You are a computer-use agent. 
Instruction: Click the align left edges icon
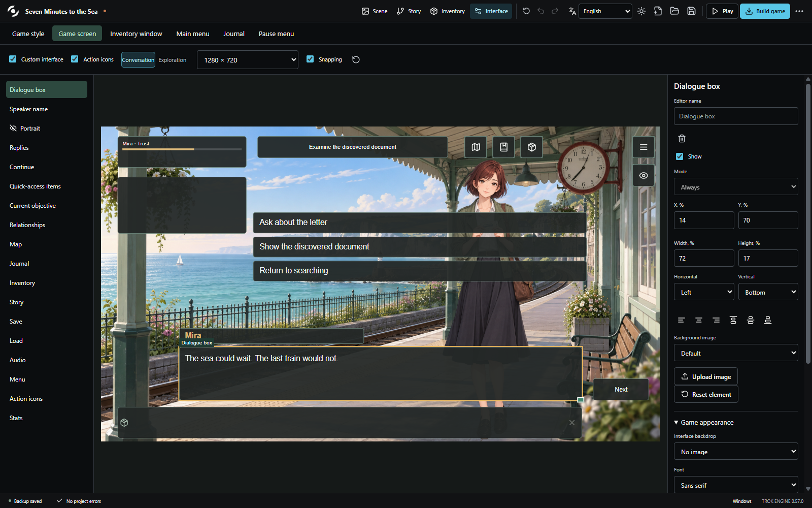682,320
